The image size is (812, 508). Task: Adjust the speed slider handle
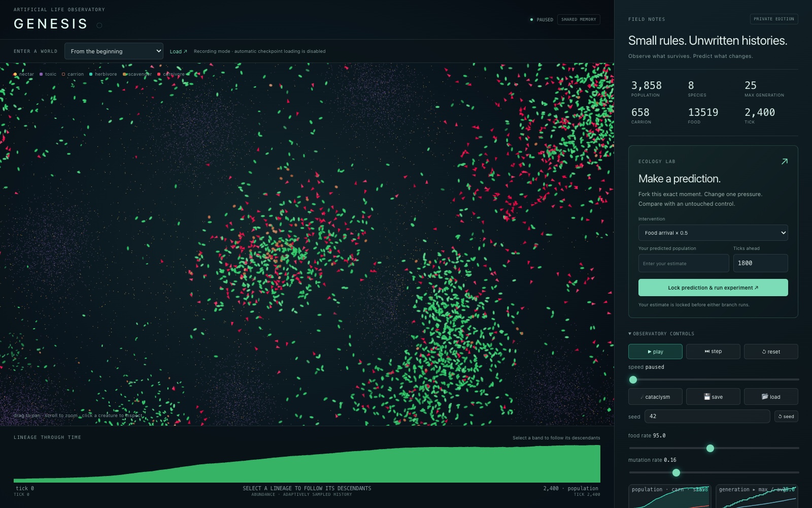click(633, 379)
